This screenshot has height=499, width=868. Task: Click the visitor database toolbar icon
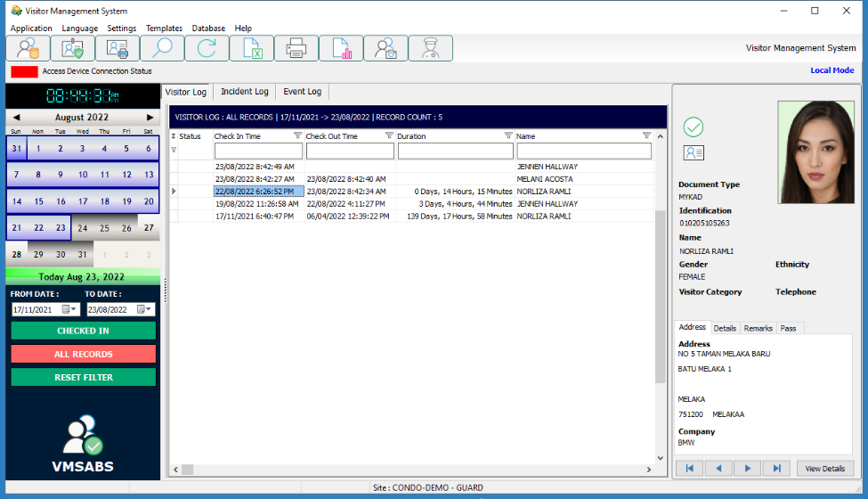pos(28,48)
